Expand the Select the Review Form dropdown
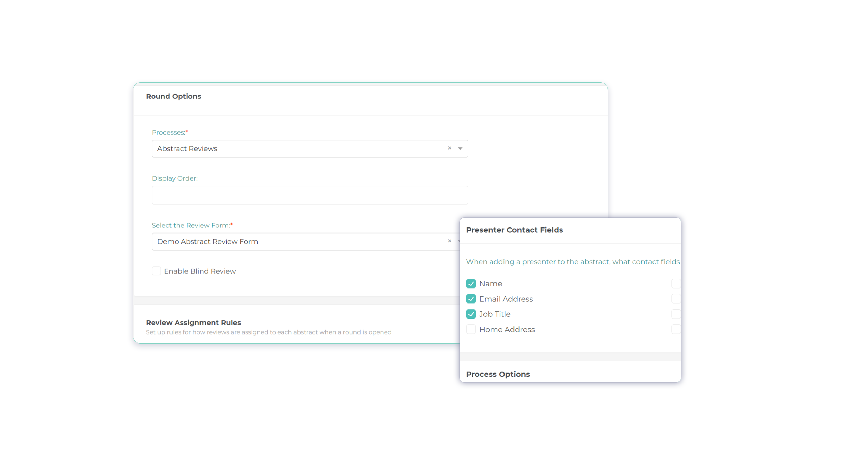 click(x=459, y=241)
